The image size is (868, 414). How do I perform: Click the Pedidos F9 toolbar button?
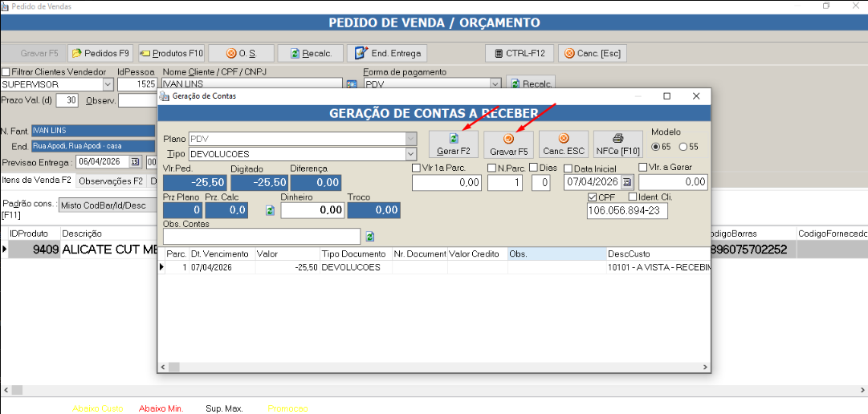[100, 54]
